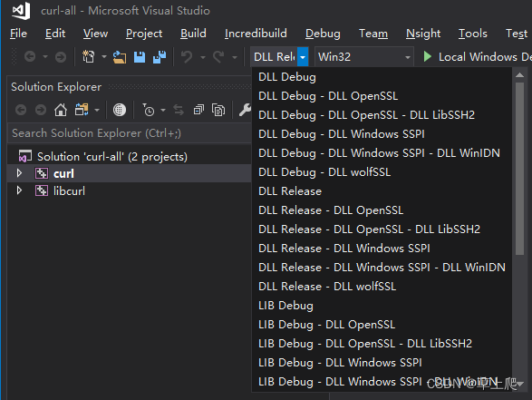Click the libcurl project icon
The height and width of the screenshot is (400, 532).
[x=42, y=190]
